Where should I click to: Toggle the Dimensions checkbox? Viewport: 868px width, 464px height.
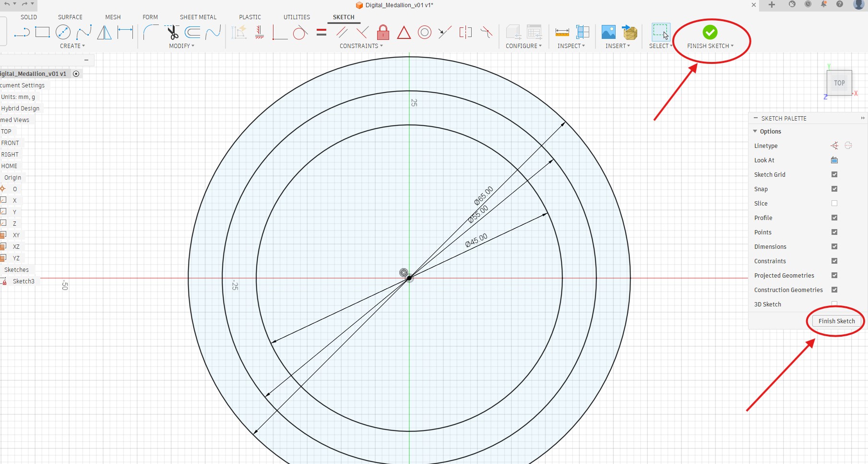point(834,246)
